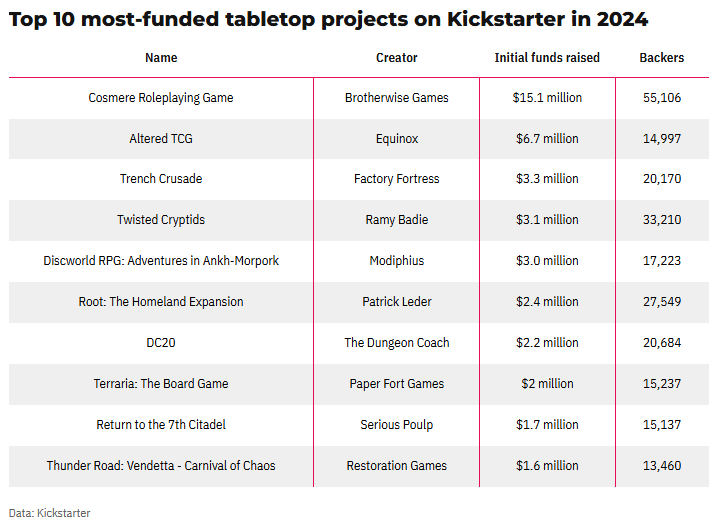
Task: Click the Backers column header
Action: (662, 58)
